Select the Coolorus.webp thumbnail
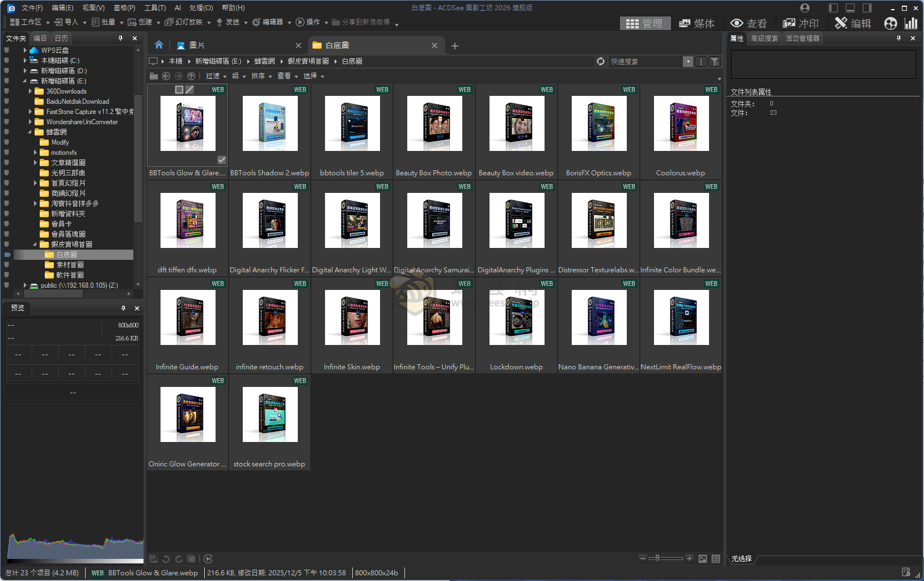Screen dimensions: 924x581 point(681,131)
